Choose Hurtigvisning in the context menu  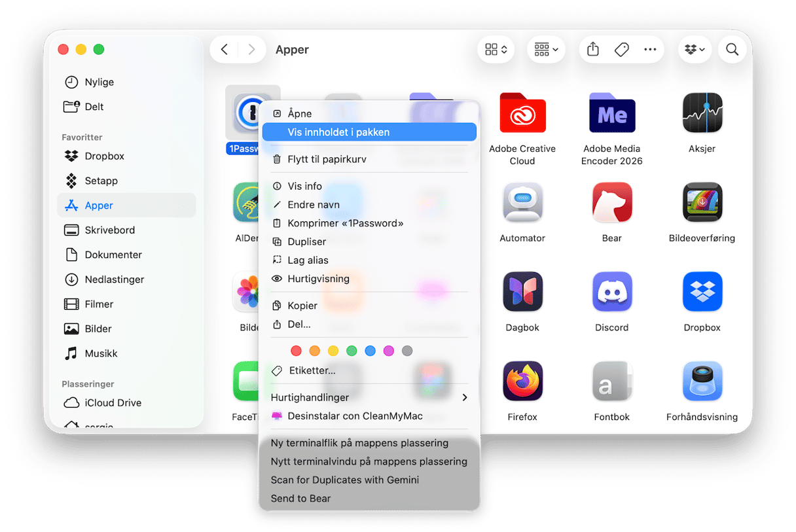coord(370,278)
